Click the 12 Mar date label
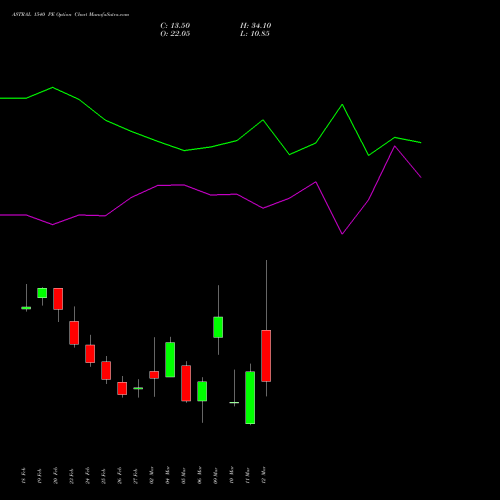The image size is (500, 500). click(x=263, y=475)
